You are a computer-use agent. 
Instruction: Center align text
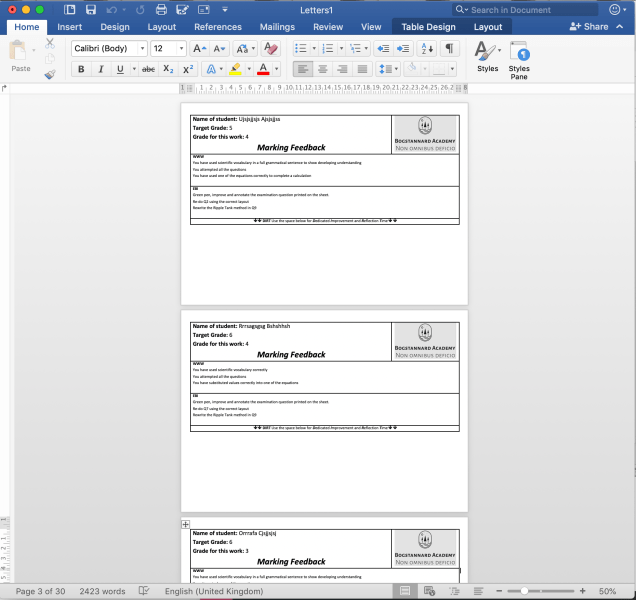pyautogui.click(x=323, y=69)
